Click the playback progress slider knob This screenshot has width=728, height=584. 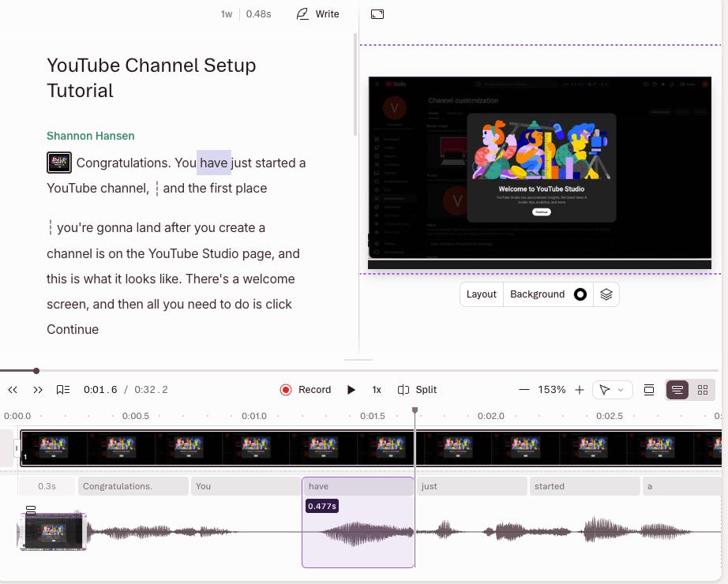[x=36, y=370]
